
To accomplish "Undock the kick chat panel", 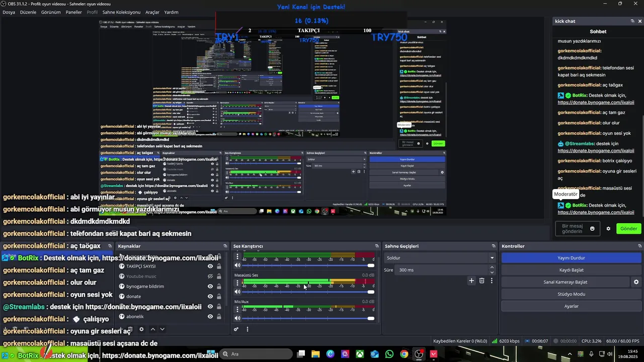I will (x=632, y=21).
